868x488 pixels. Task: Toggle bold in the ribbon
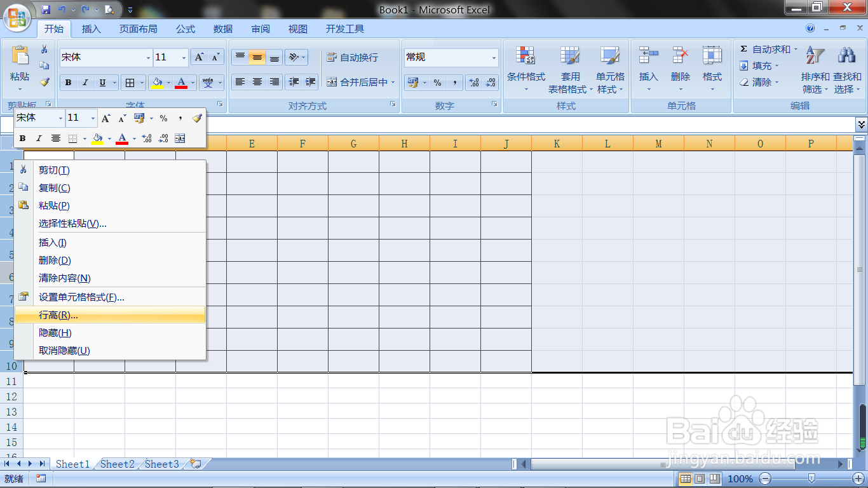point(68,83)
